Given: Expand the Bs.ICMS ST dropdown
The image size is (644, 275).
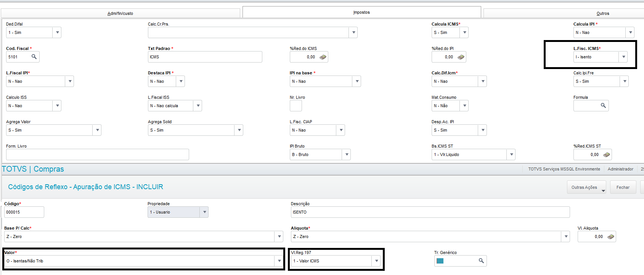Looking at the screenshot, I should click(x=511, y=154).
